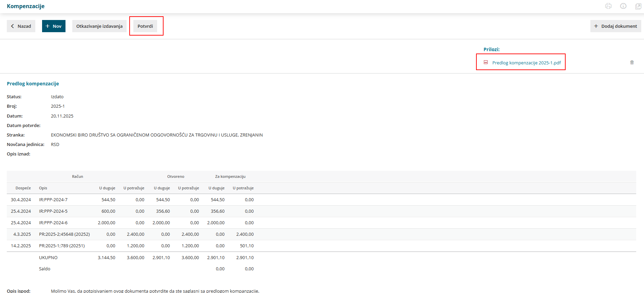Delete the attached PDF with trash icon
The width and height of the screenshot is (644, 293).
pyautogui.click(x=632, y=62)
